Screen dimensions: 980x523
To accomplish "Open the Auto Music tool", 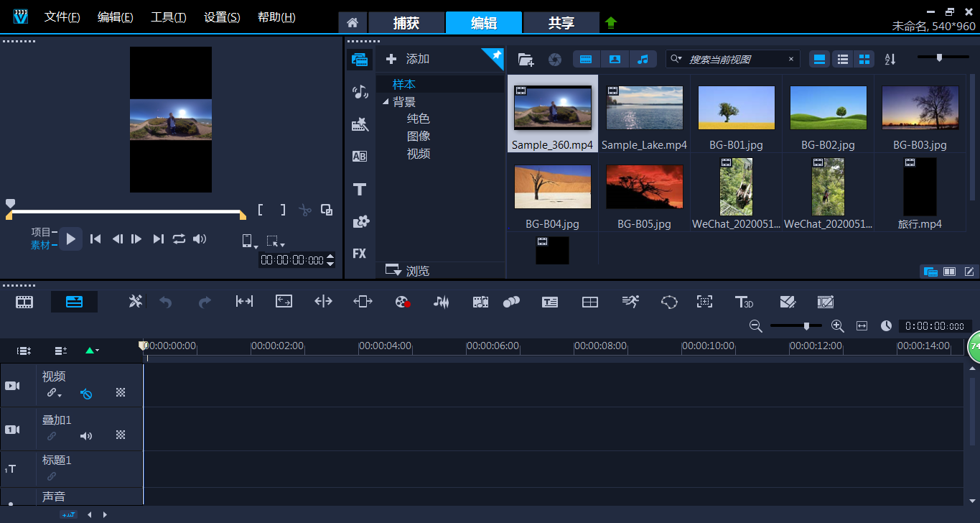I will tap(480, 302).
